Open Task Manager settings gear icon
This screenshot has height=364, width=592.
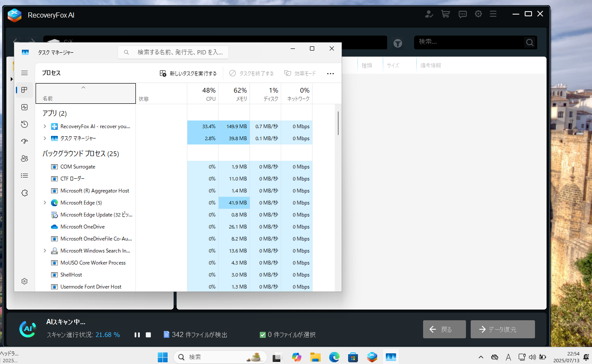point(24,281)
